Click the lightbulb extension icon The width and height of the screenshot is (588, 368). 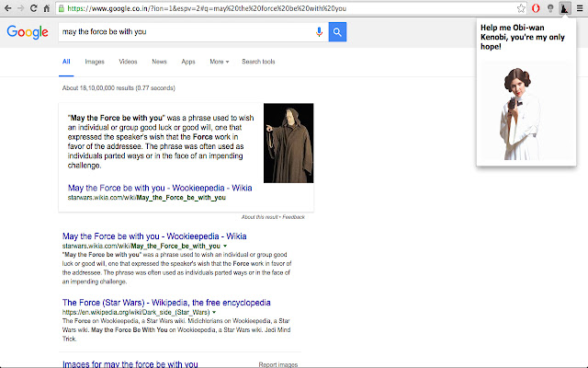coord(550,8)
